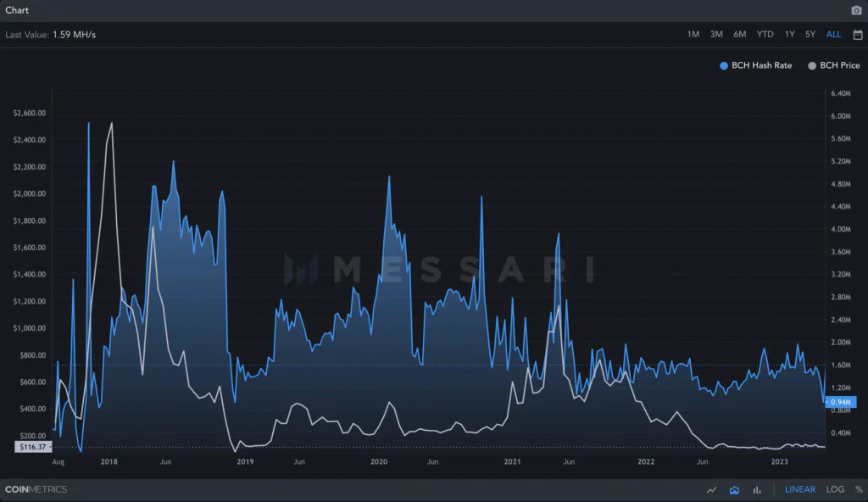Click the Aug x-axis label
This screenshot has height=502, width=868.
tap(58, 461)
